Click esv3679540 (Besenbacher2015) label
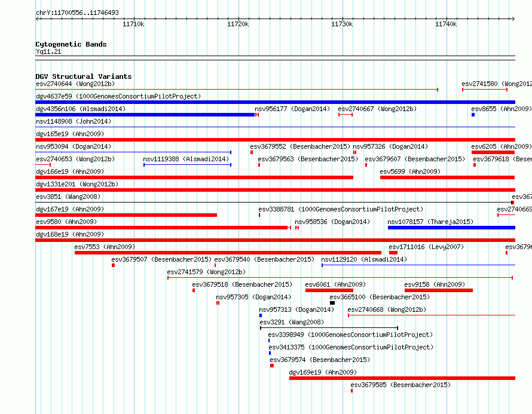Image resolution: width=532 pixels, height=414 pixels. point(264,259)
